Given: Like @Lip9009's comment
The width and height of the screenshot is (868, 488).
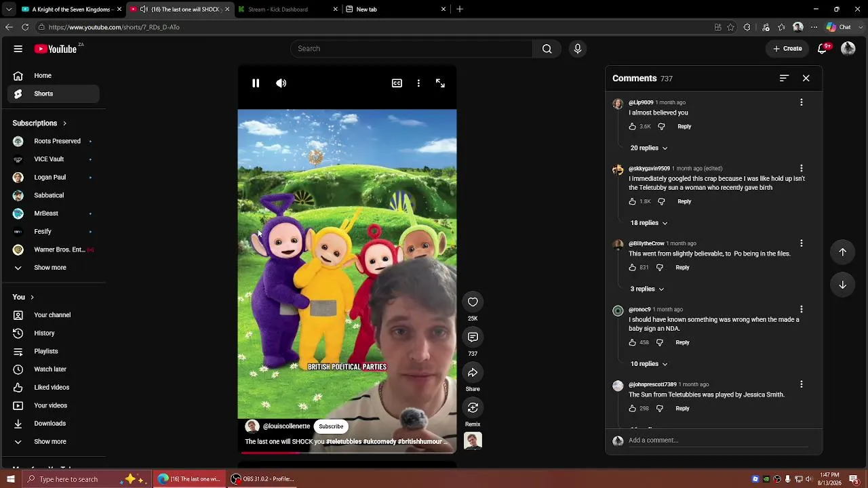Looking at the screenshot, I should tap(633, 127).
